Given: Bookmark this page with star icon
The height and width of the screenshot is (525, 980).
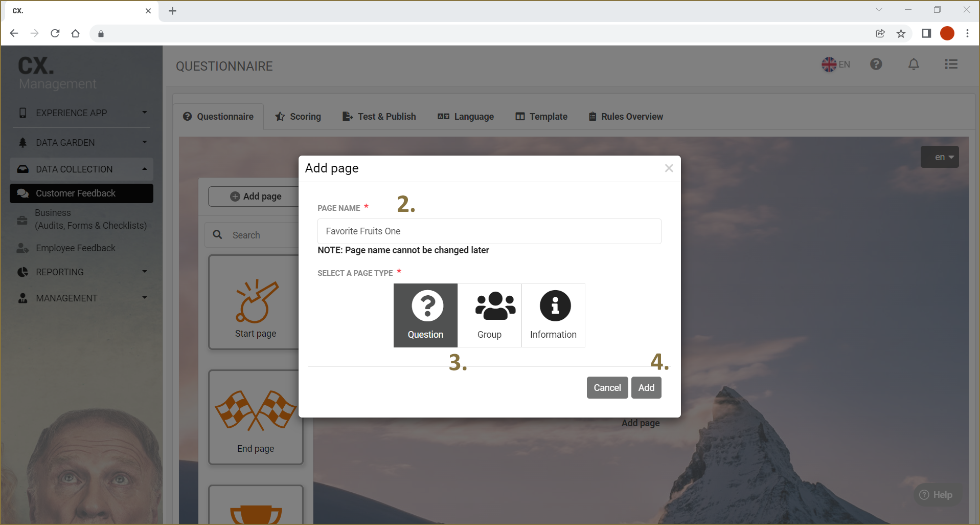Looking at the screenshot, I should coord(901,33).
